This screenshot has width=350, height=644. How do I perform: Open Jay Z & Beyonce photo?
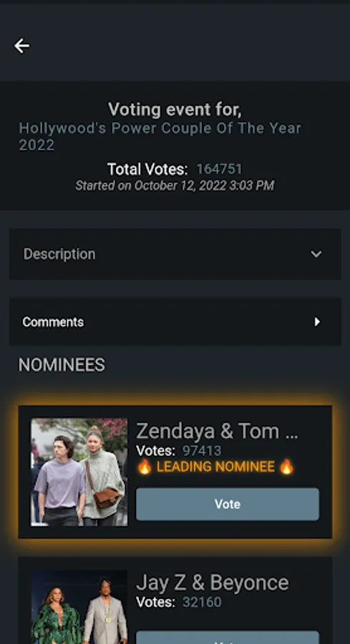79,607
